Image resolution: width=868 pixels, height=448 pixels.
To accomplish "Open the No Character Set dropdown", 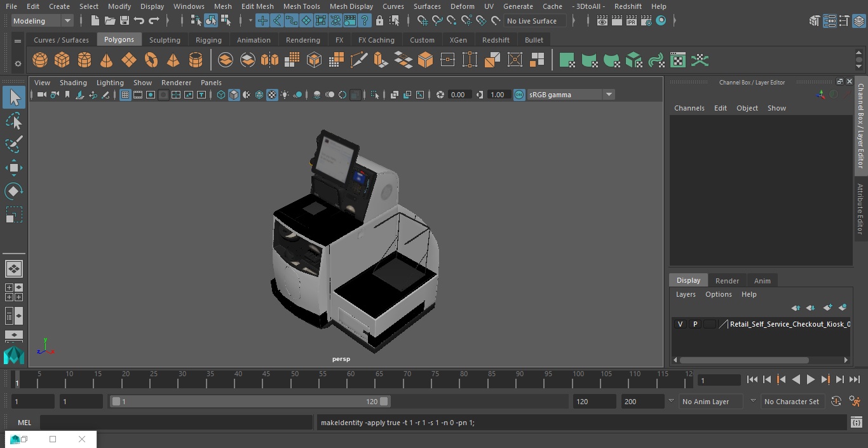I will coord(792,402).
